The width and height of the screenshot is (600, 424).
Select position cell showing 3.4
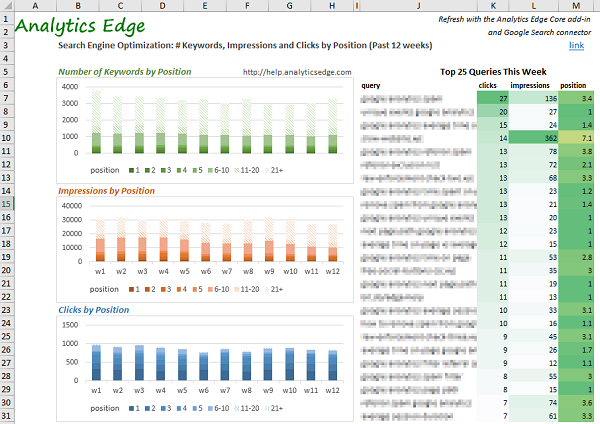point(576,98)
